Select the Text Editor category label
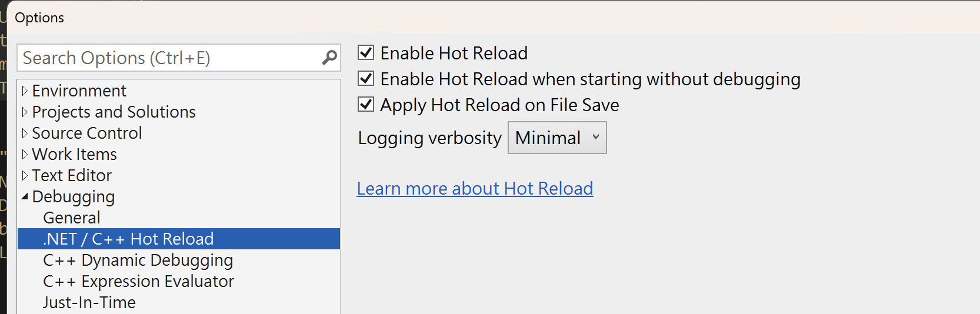Screen dimensions: 980x314 point(72,176)
